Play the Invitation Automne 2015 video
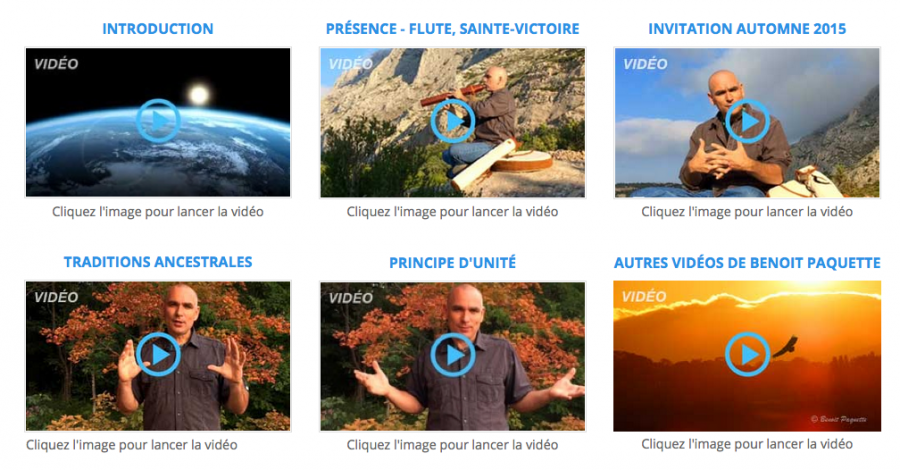The image size is (900, 470). pyautogui.click(x=747, y=122)
